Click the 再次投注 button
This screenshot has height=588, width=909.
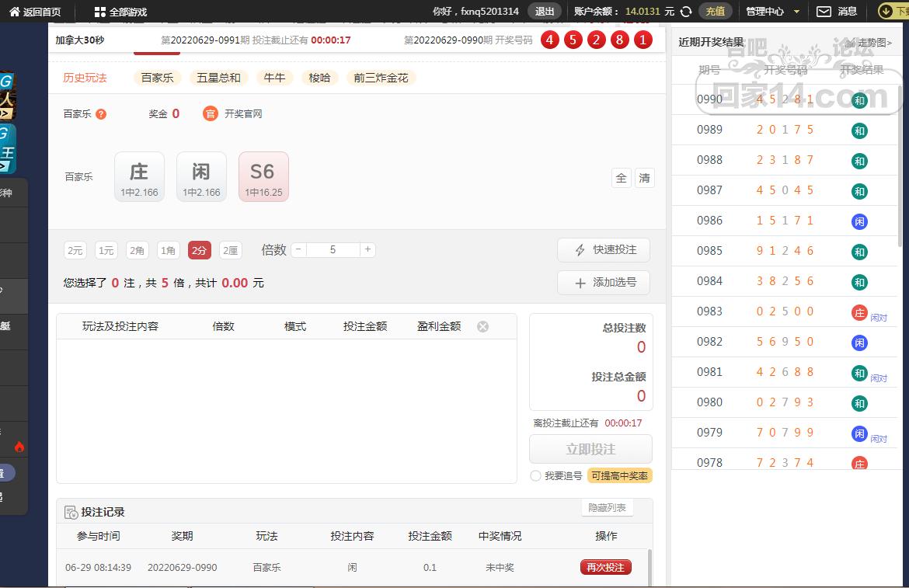[x=605, y=567]
